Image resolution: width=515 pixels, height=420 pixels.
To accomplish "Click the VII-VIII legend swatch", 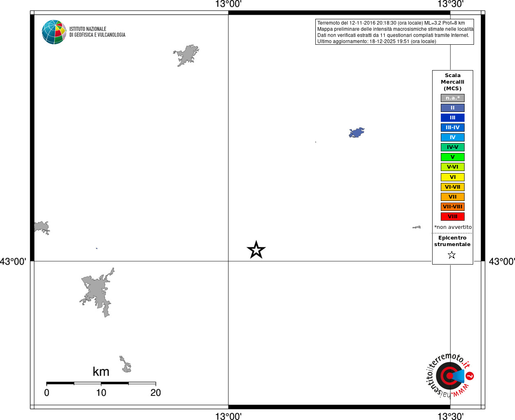I will coord(453,207).
